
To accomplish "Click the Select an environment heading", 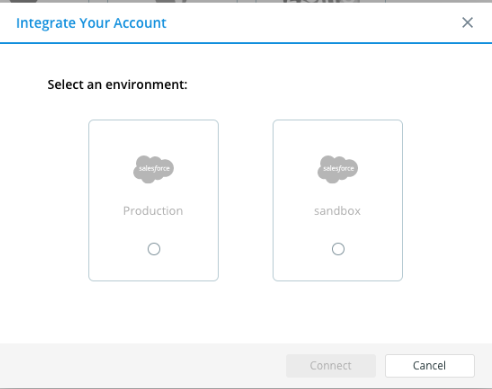I will coord(117,85).
